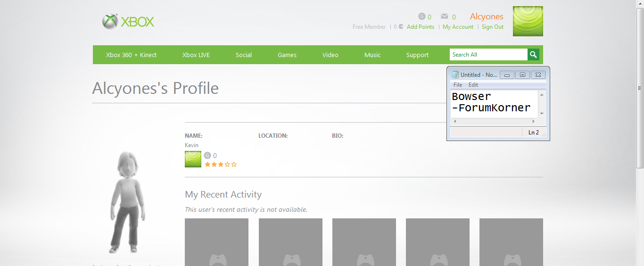Open the Games menu
Image resolution: width=644 pixels, height=266 pixels.
287,55
